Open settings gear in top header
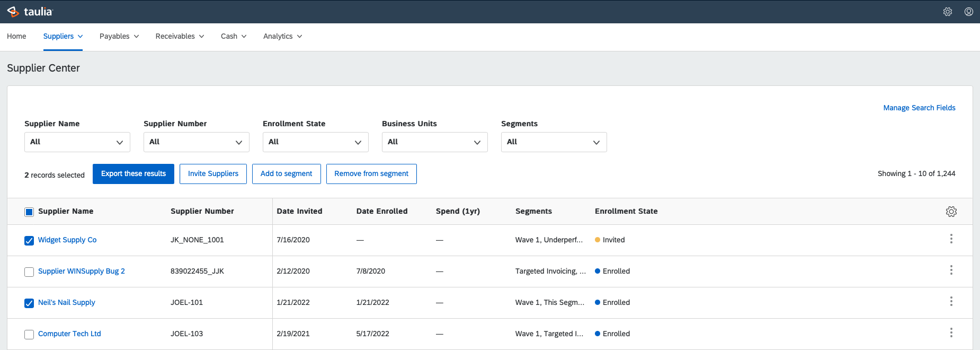The height and width of the screenshot is (350, 980). [x=948, y=12]
